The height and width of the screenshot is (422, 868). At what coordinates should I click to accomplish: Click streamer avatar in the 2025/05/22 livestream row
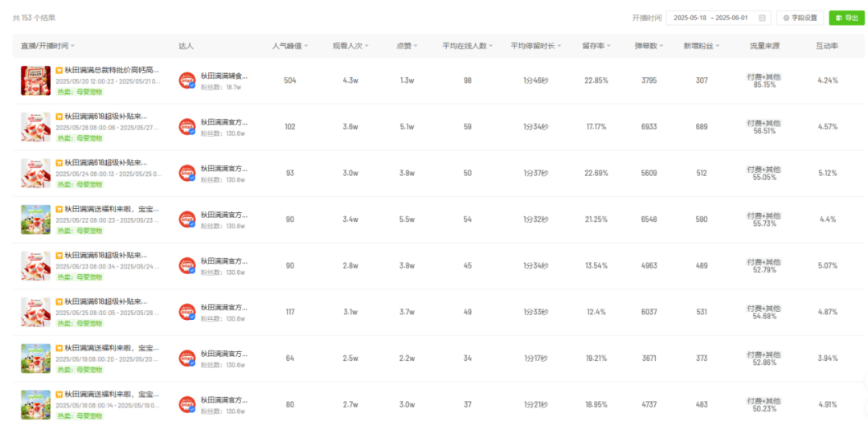coord(187,219)
